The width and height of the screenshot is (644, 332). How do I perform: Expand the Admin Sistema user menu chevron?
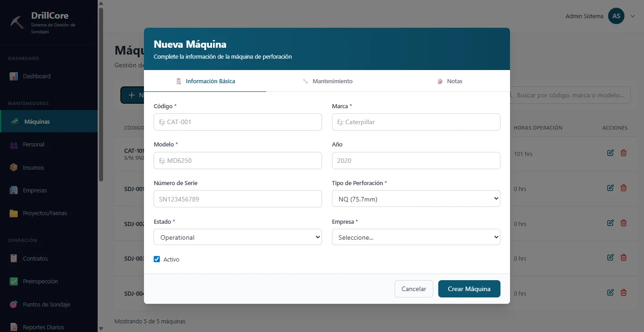point(633,16)
